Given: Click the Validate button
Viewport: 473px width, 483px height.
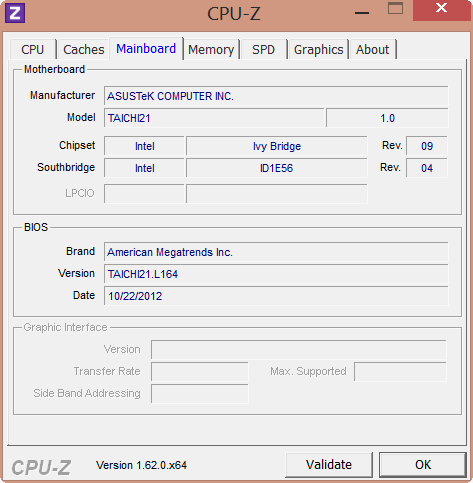Looking at the screenshot, I should tap(329, 464).
